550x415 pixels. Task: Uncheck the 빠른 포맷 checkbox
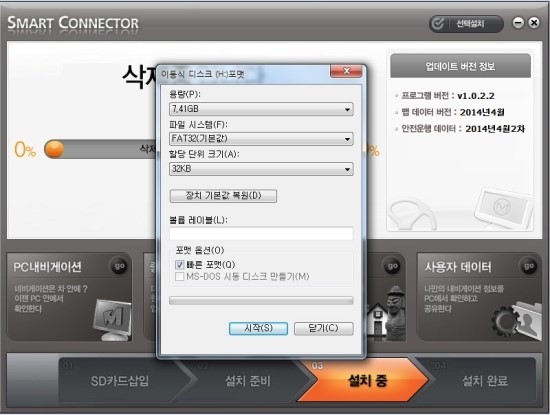pyautogui.click(x=180, y=265)
